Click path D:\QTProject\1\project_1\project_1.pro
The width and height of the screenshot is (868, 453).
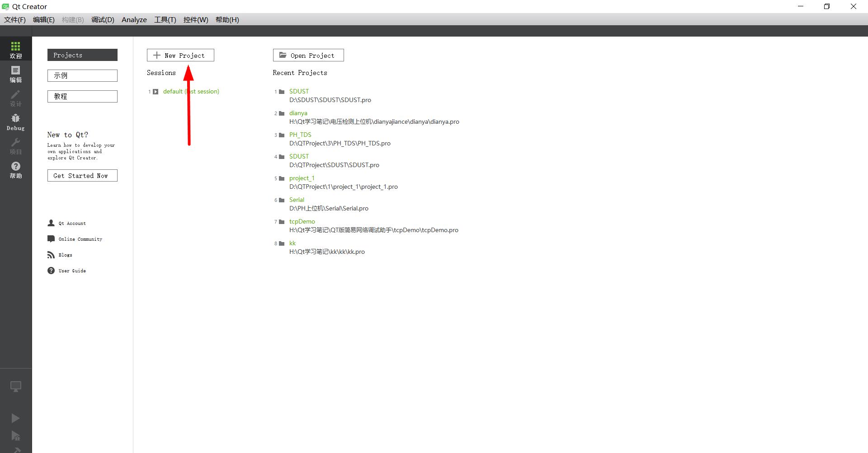click(344, 187)
